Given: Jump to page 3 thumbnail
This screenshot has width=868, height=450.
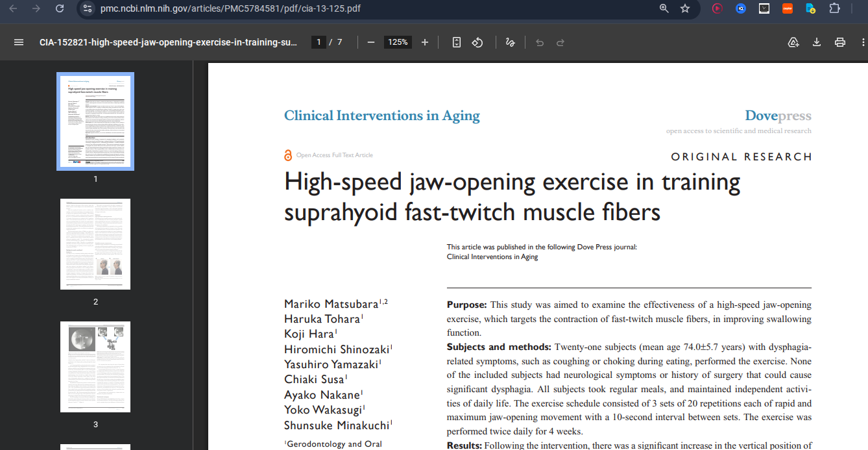Looking at the screenshot, I should [95, 367].
